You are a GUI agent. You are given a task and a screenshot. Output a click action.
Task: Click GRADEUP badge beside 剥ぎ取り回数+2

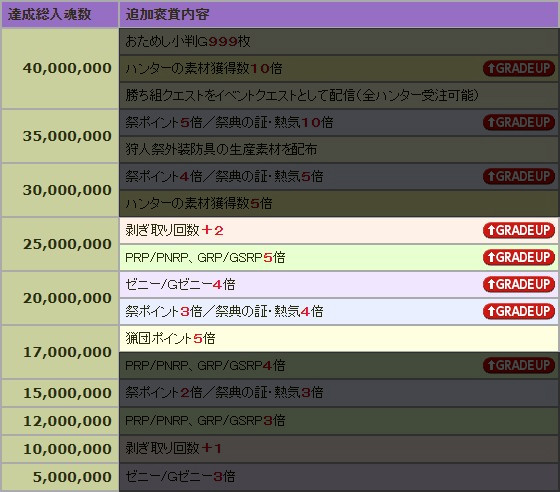point(519,230)
